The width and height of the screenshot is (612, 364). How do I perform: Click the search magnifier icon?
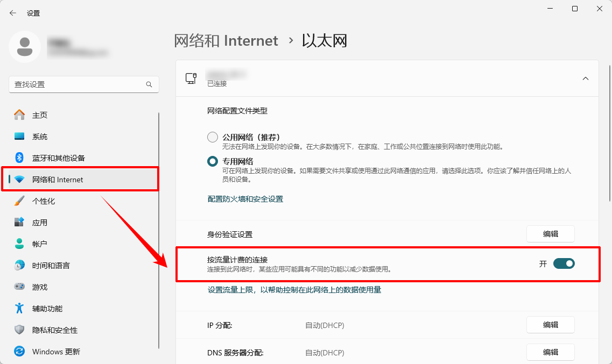[149, 84]
